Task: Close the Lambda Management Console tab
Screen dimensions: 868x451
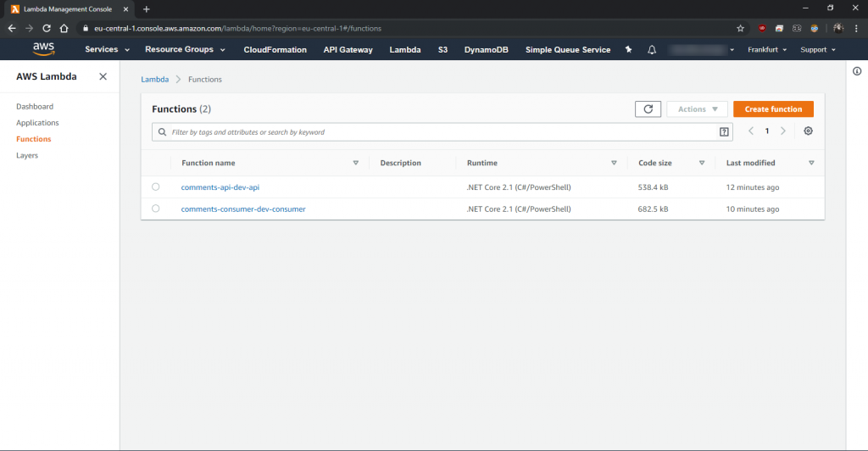Action: [125, 8]
